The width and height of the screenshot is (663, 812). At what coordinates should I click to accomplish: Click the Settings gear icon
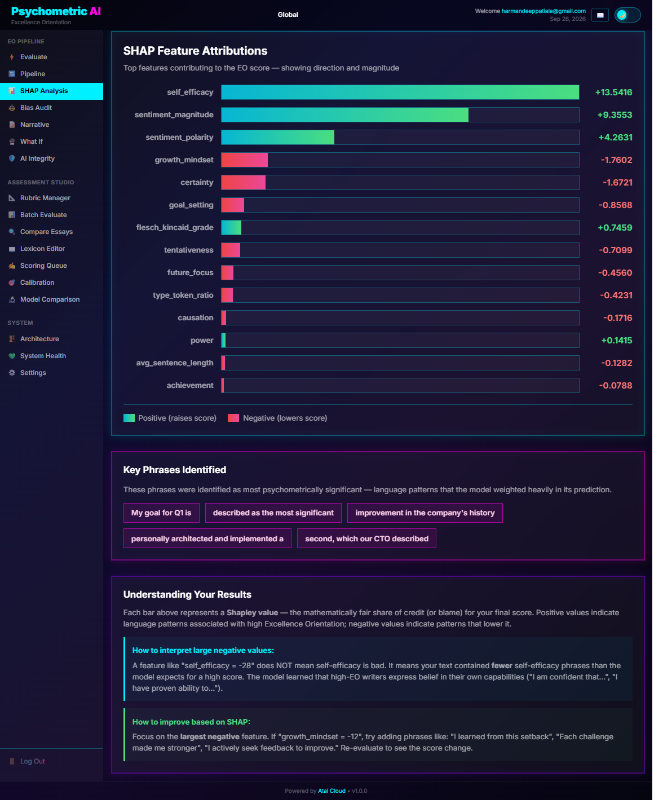[12, 373]
